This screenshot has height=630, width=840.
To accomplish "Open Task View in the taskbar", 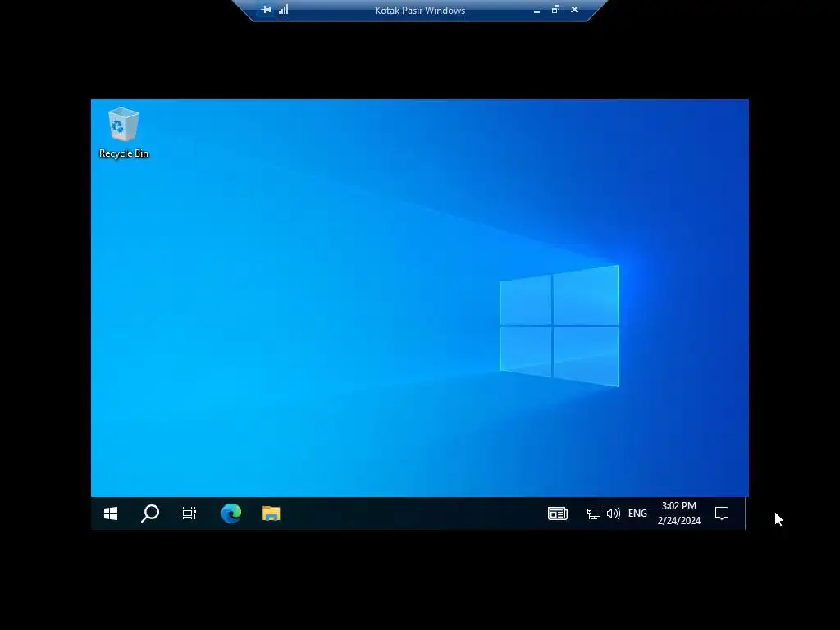I will (x=189, y=514).
